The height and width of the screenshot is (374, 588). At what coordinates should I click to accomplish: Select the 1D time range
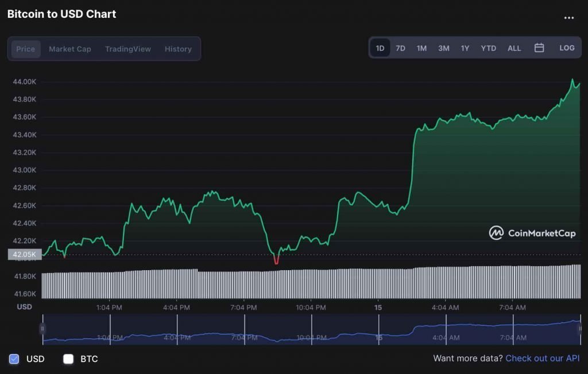coord(380,48)
